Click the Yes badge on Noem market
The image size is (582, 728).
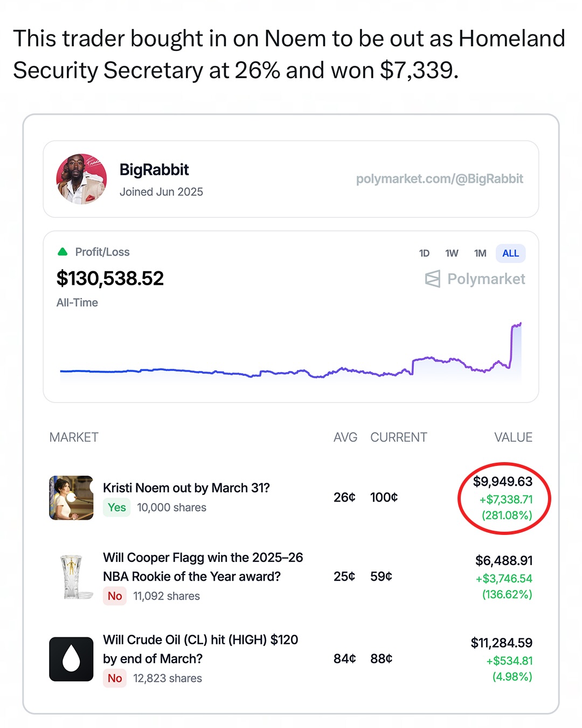pyautogui.click(x=116, y=507)
